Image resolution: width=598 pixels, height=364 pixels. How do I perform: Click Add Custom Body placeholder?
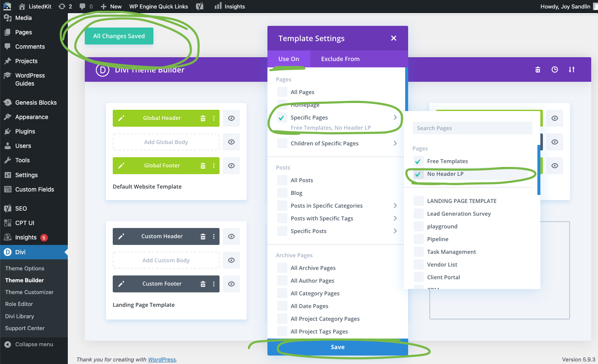point(166,260)
